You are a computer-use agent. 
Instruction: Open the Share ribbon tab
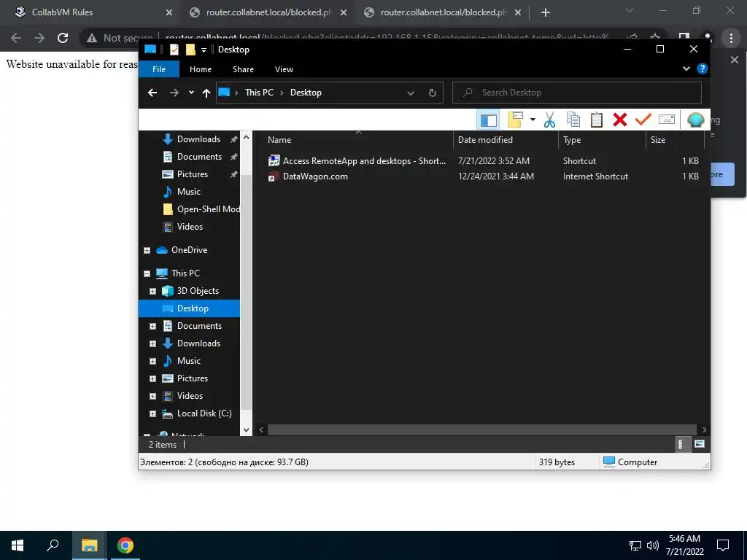click(243, 69)
